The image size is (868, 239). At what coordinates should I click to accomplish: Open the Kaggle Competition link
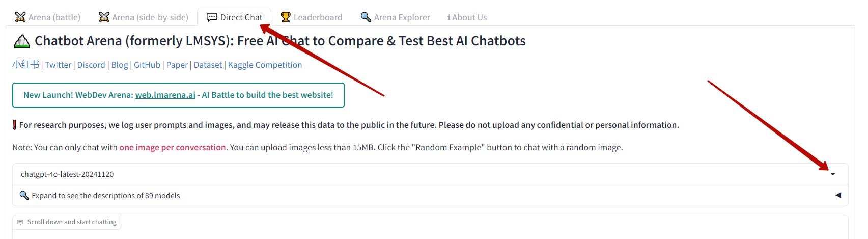265,65
